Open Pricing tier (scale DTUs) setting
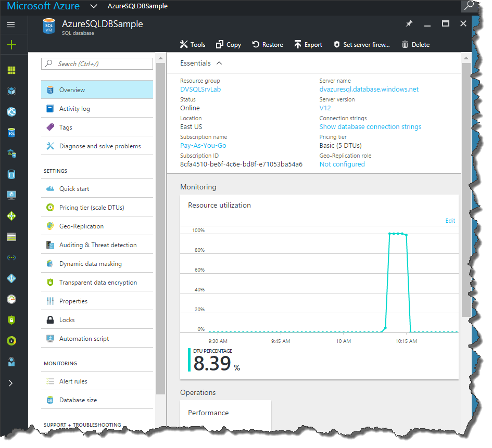Screen dimensions: 492x448 [x=97, y=208]
